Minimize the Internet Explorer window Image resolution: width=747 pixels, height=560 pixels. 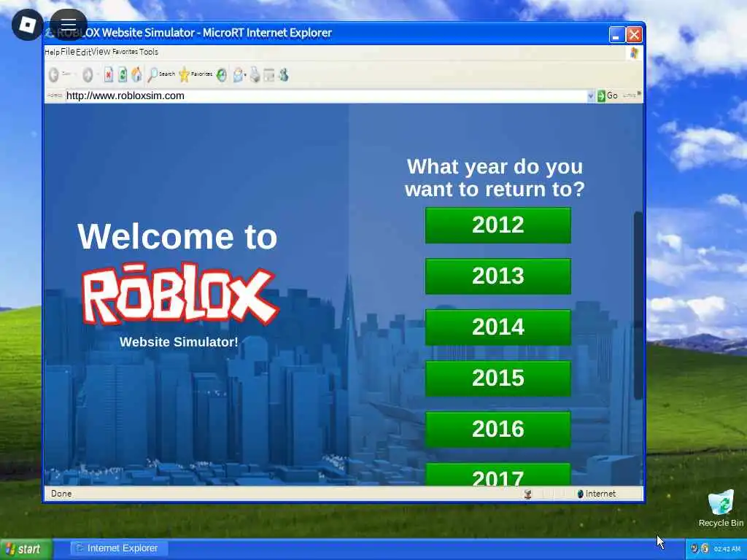(616, 35)
